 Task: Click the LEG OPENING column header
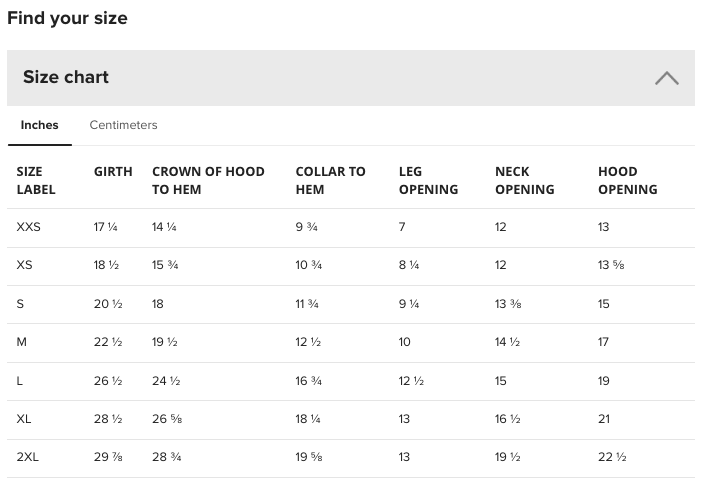(x=428, y=180)
